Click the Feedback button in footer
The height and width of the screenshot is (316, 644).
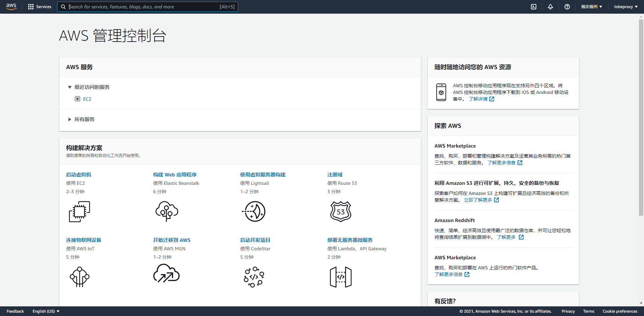tap(15, 311)
